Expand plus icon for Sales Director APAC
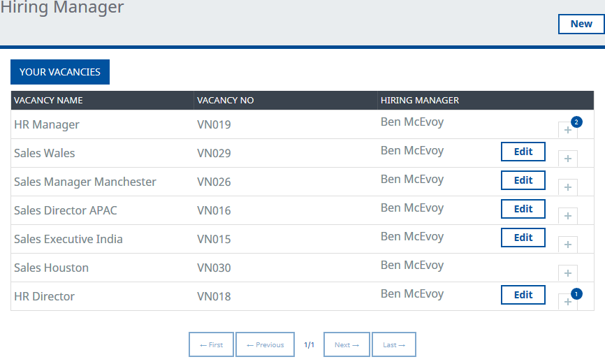 pyautogui.click(x=567, y=216)
